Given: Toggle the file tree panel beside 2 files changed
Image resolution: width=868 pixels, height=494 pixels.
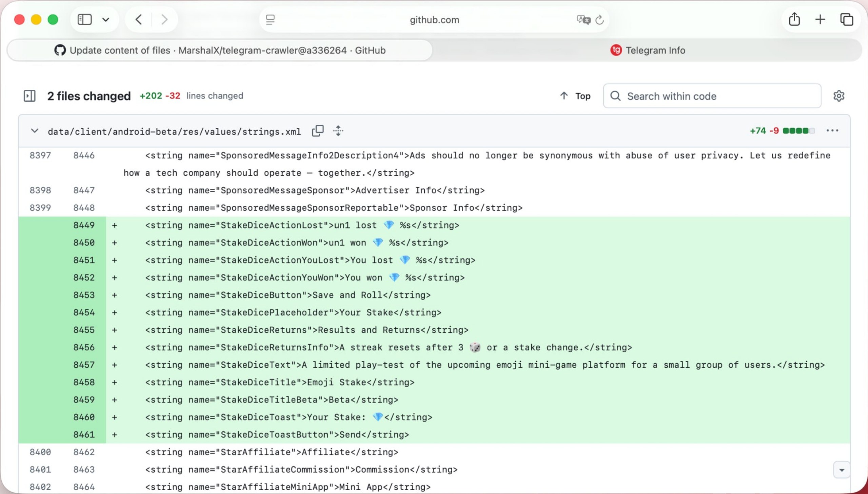Looking at the screenshot, I should 29,96.
